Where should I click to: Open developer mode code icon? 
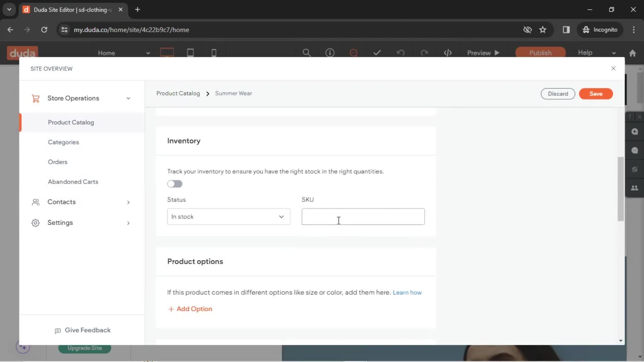click(x=448, y=53)
